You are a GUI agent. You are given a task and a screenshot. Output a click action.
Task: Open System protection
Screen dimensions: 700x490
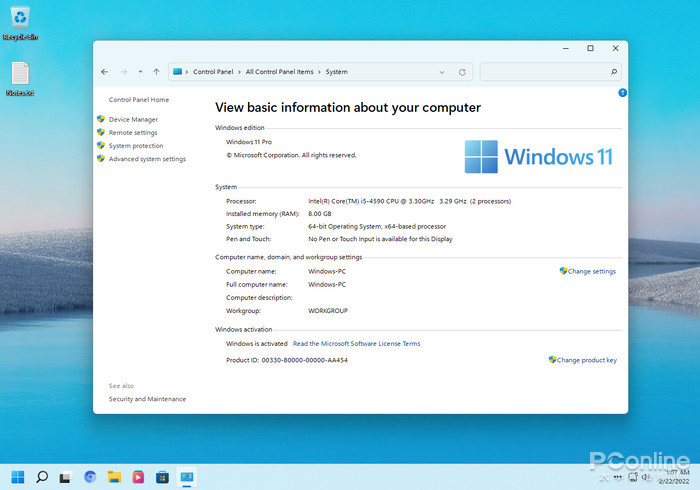[136, 146]
